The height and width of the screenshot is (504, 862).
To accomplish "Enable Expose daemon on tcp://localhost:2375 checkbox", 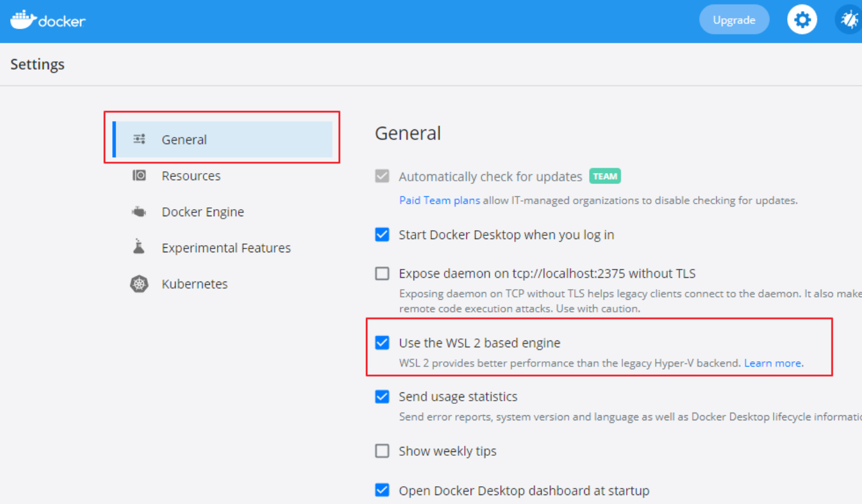I will point(382,273).
